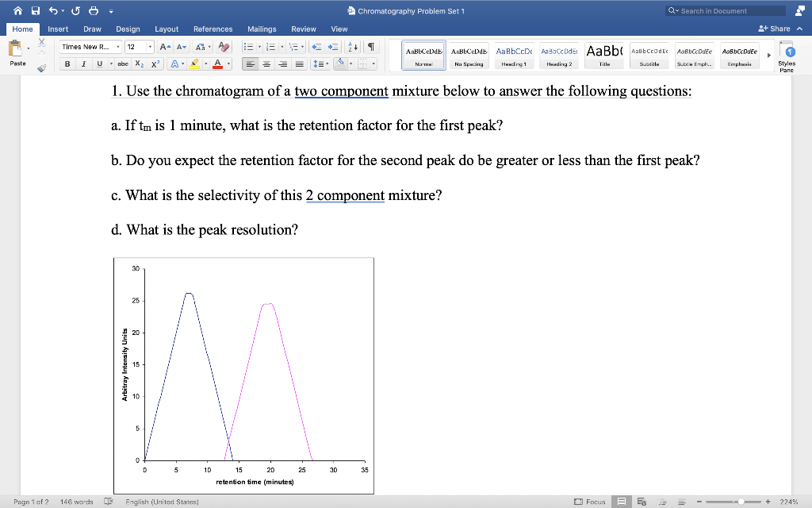Toggle center paragraph alignment
The image size is (812, 508).
(265, 64)
